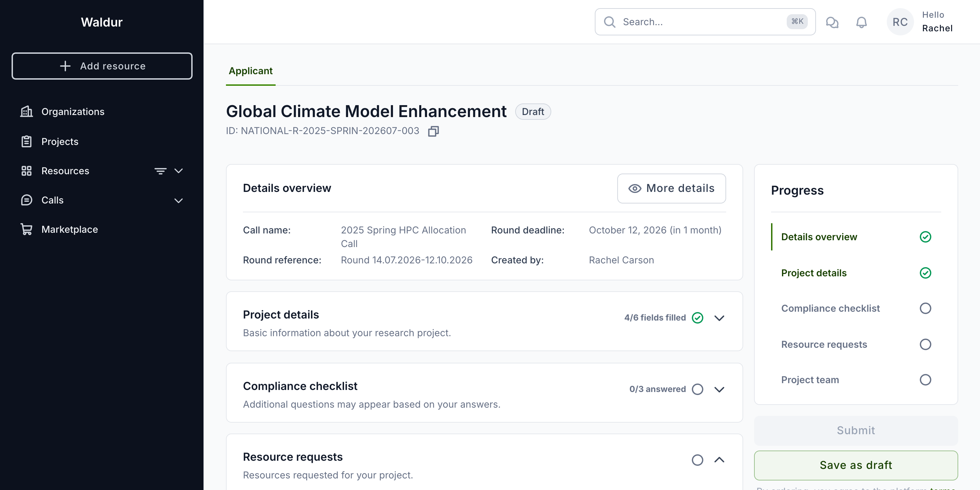
Task: Expand the Project details section
Action: pyautogui.click(x=719, y=318)
